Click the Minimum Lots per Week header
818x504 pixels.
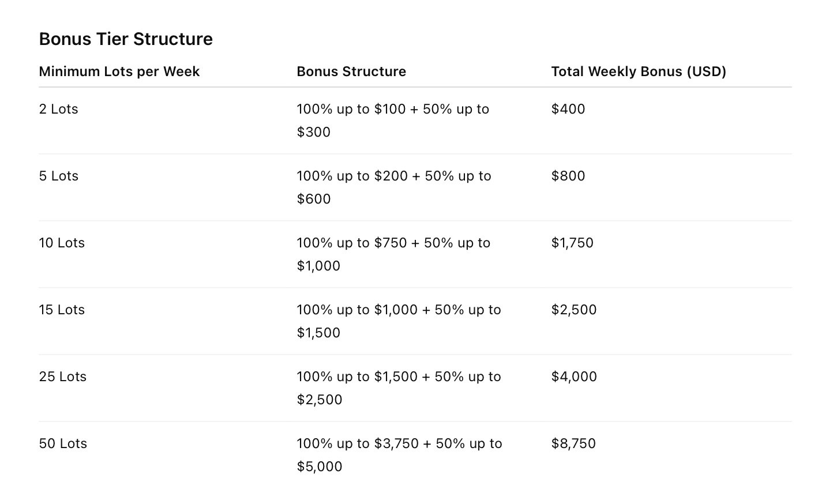coord(119,72)
